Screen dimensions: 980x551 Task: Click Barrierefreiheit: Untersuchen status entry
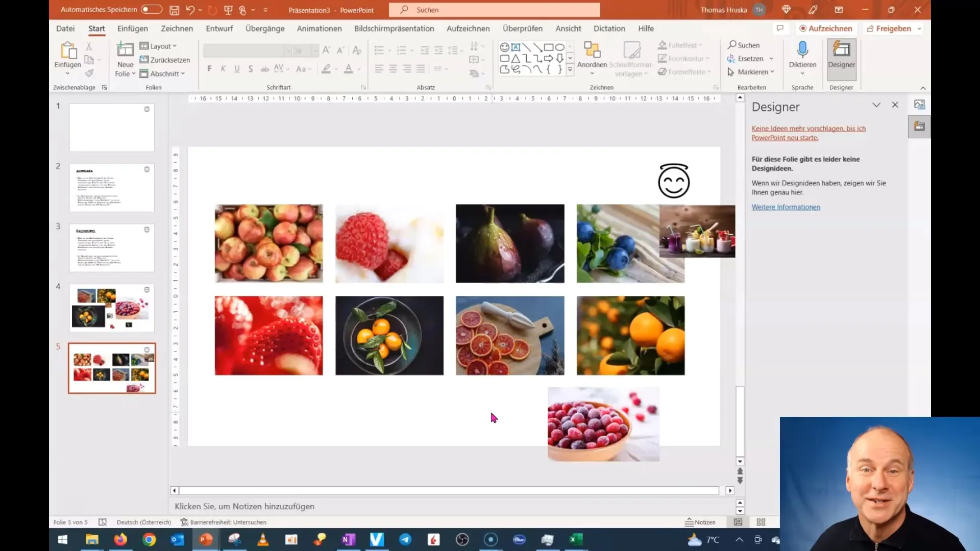[x=223, y=522]
